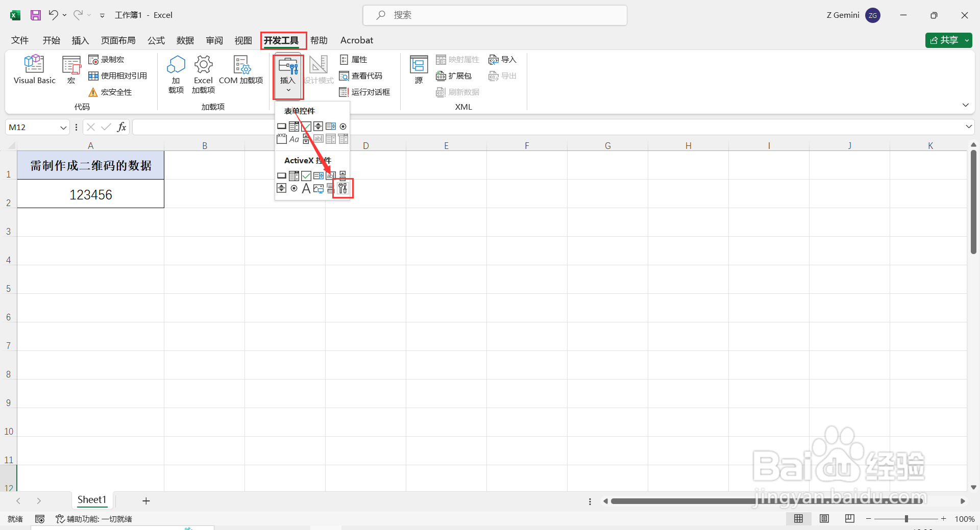Click the 共享 share button
980x530 pixels.
(944, 40)
